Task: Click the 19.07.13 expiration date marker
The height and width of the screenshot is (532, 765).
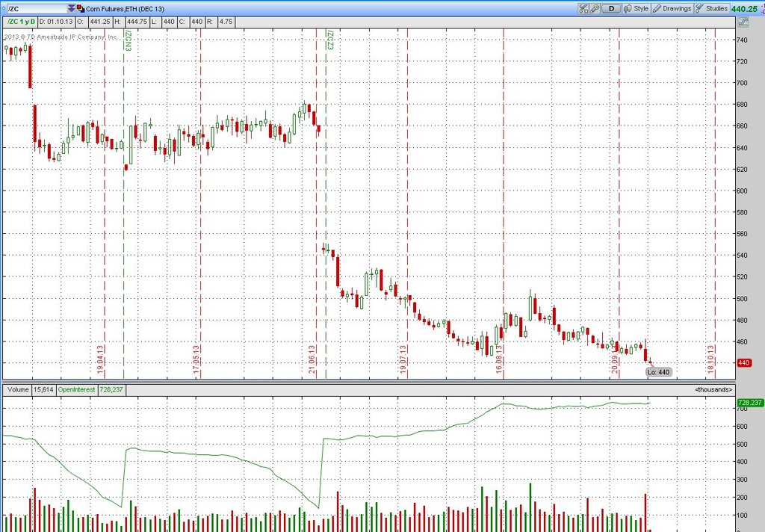Action: 403,359
